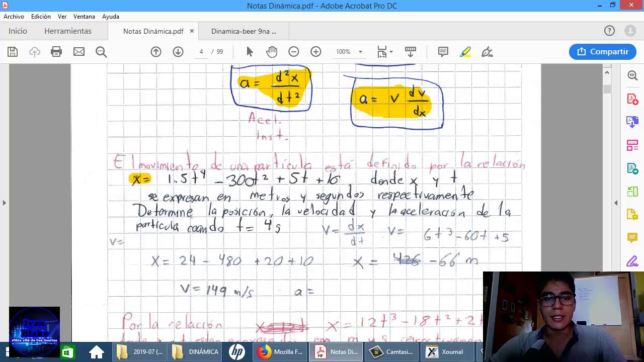Close the Notas Dinámica.pdf tab
The height and width of the screenshot is (362, 644).
[x=192, y=31]
